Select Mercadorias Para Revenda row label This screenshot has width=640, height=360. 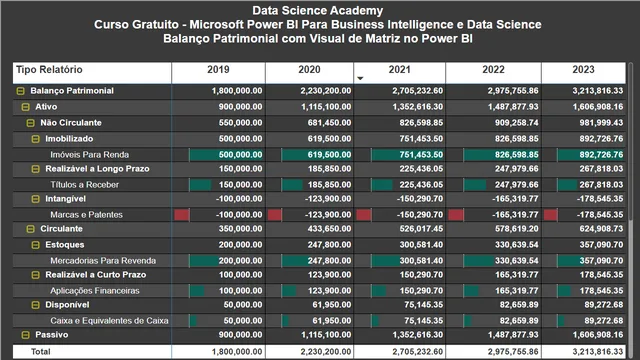103,261
